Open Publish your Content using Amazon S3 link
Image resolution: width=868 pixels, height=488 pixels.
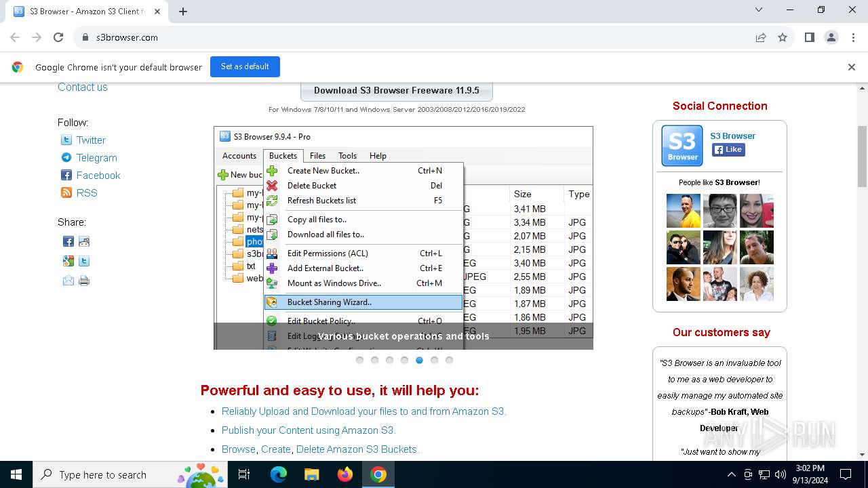[309, 430]
